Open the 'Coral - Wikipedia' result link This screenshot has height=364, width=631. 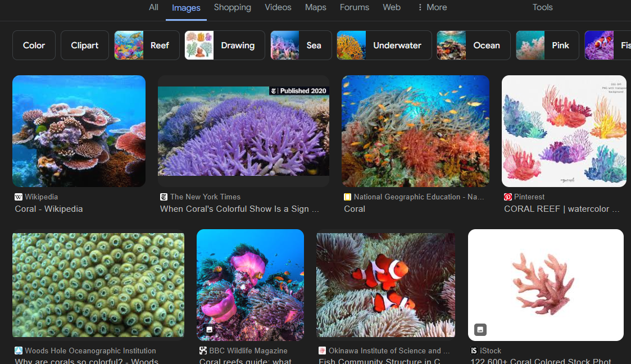49,209
